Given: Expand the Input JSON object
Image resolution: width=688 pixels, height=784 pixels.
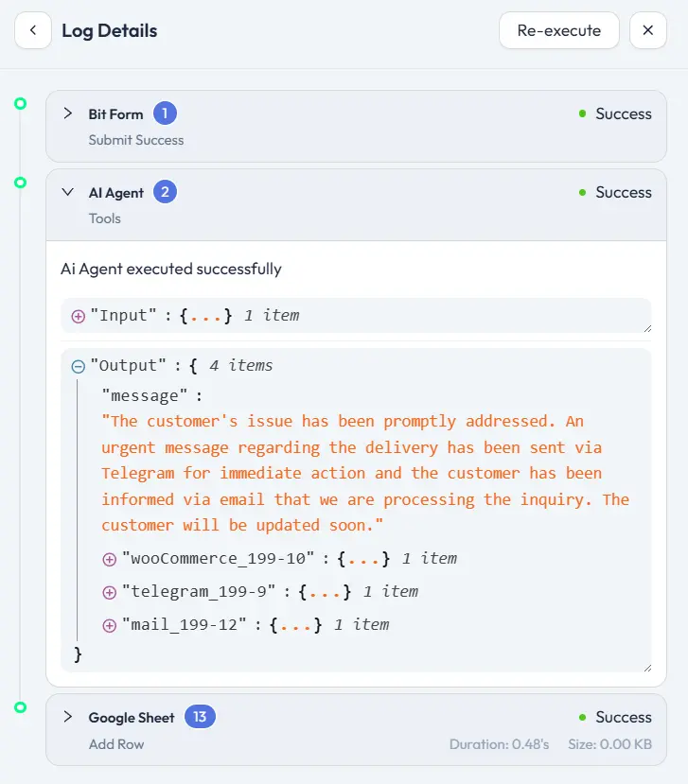Looking at the screenshot, I should coord(79,315).
